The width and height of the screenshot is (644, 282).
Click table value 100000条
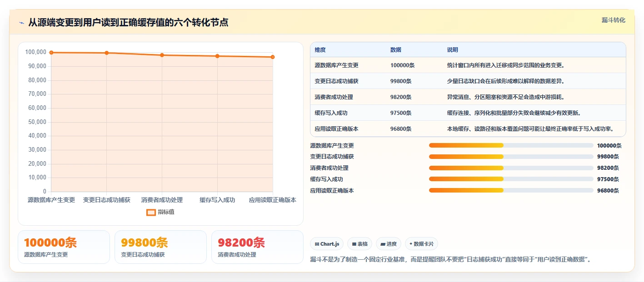[x=402, y=65]
